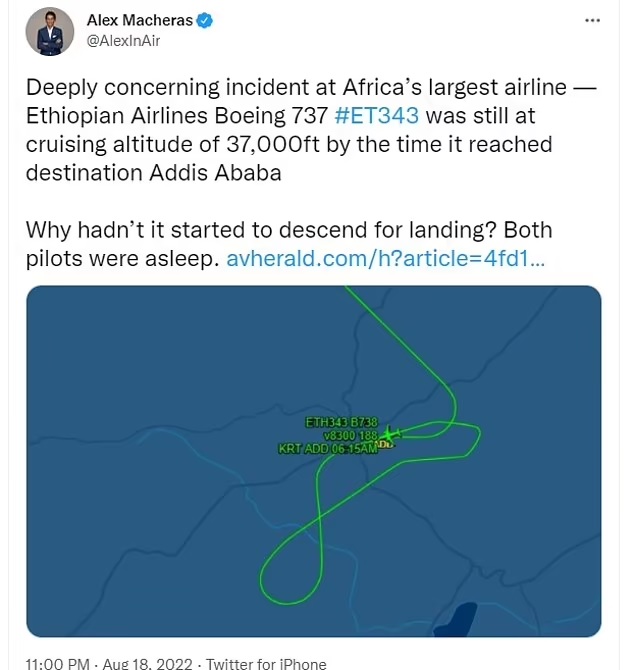Click the dark blue lake on map
Viewport: 634px width, 670px height.
pos(462,619)
